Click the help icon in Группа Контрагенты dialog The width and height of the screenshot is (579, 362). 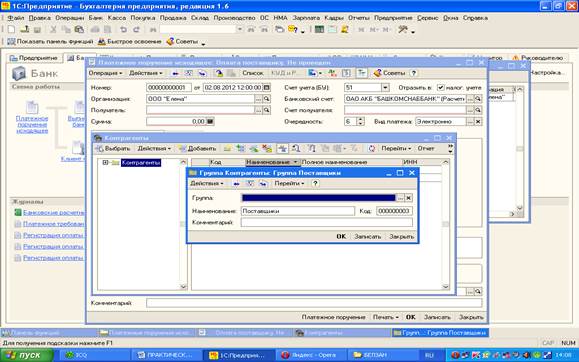315,184
